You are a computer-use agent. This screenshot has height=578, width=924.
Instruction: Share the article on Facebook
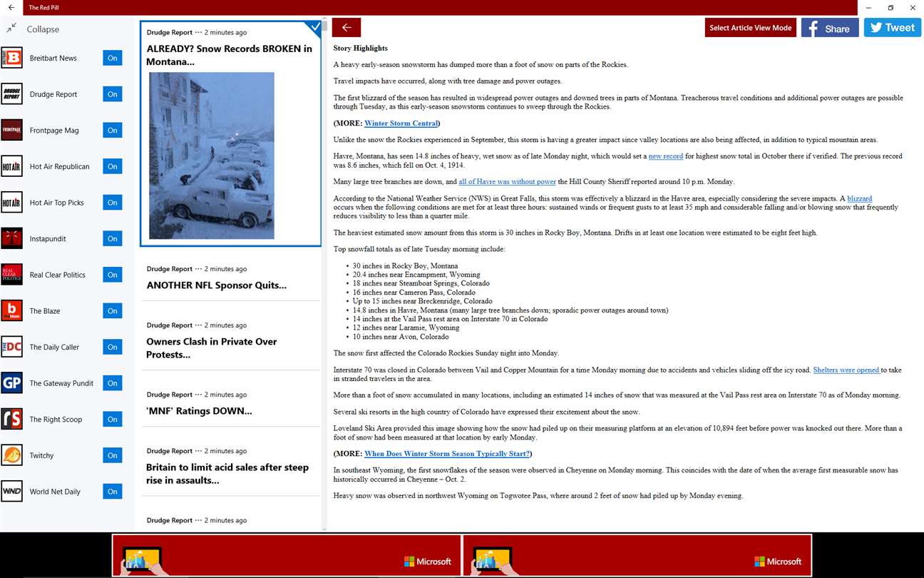click(x=830, y=28)
